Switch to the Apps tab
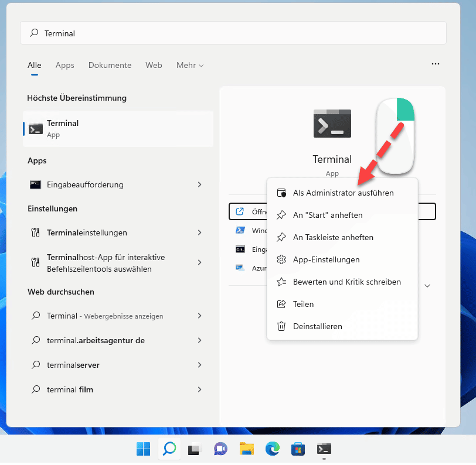This screenshot has width=476, height=465. (64, 65)
